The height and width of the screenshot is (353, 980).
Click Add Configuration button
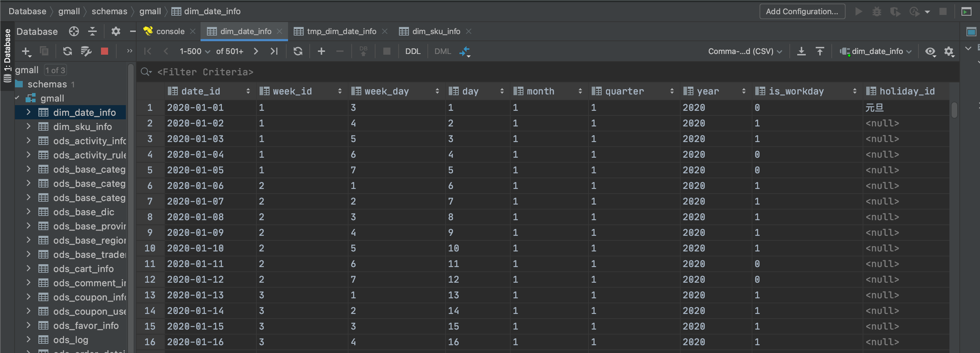pos(802,11)
